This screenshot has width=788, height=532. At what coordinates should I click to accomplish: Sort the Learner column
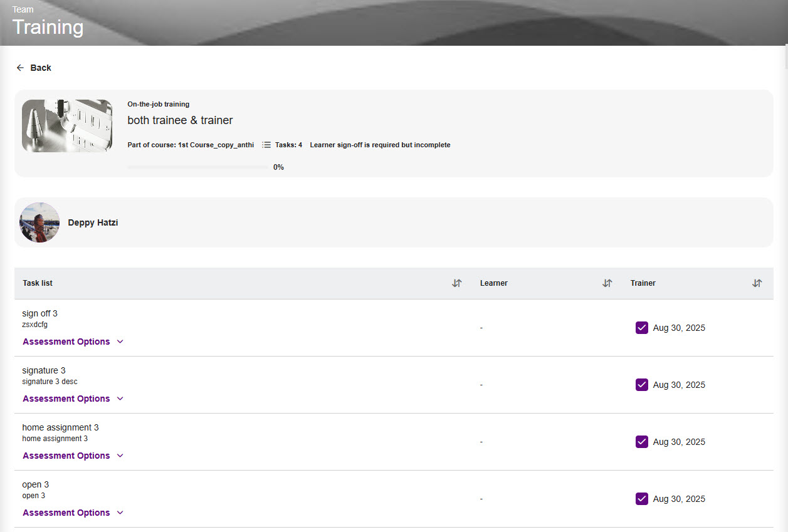[x=607, y=283]
